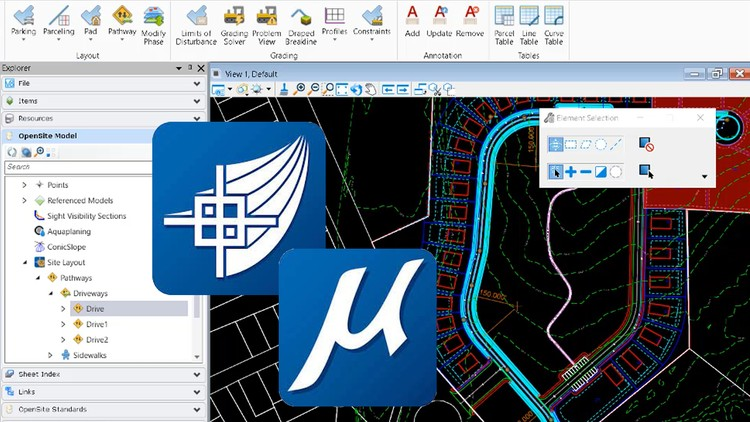Open the Problem View tool
This screenshot has width=750, height=422.
267,20
